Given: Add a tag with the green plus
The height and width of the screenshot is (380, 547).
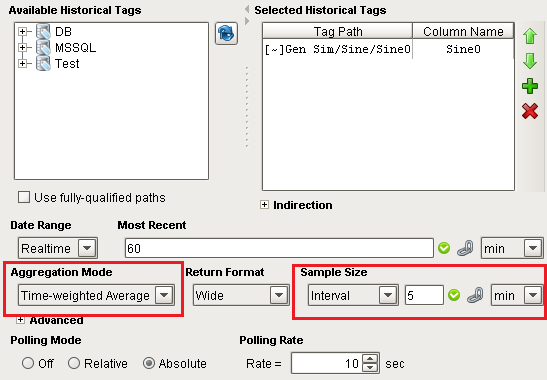Looking at the screenshot, I should click(x=530, y=86).
